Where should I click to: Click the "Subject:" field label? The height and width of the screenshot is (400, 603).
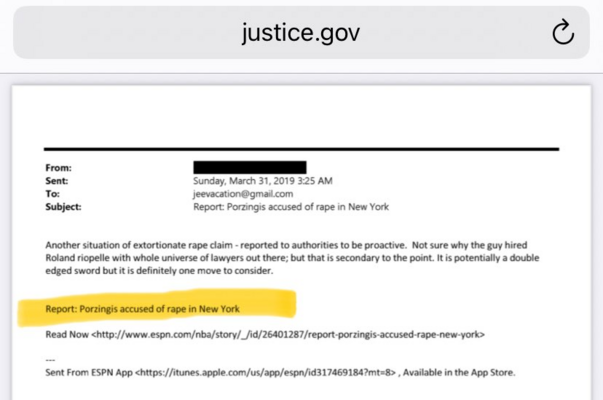pyautogui.click(x=63, y=207)
